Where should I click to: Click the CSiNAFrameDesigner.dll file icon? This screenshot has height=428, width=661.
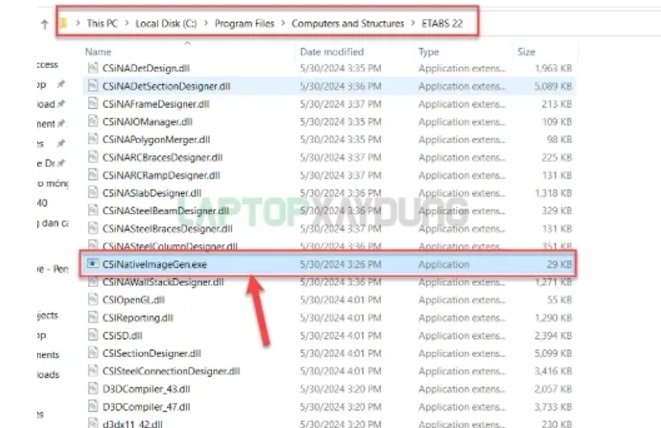tap(93, 103)
